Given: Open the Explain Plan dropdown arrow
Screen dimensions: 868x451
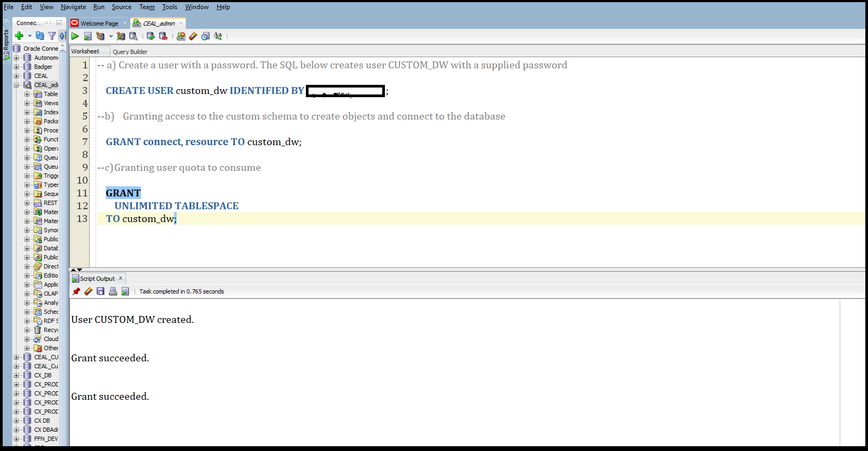Looking at the screenshot, I should tap(111, 36).
